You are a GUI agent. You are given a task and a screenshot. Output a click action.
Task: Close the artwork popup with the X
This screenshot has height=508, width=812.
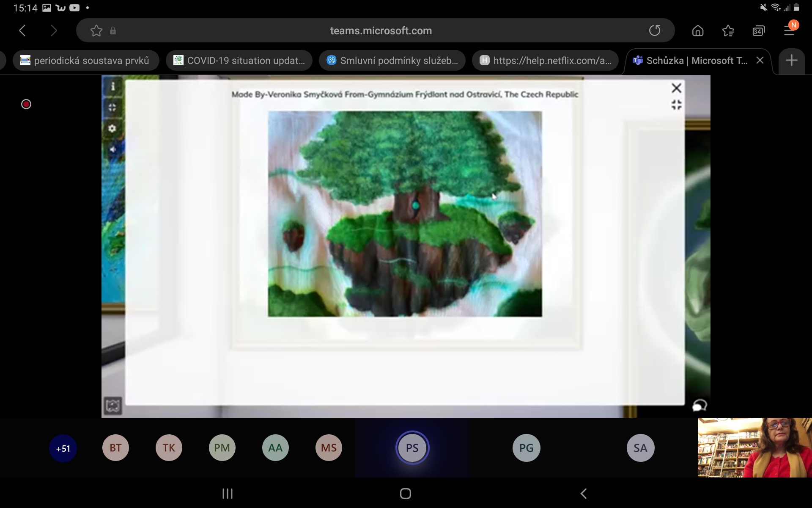[676, 88]
